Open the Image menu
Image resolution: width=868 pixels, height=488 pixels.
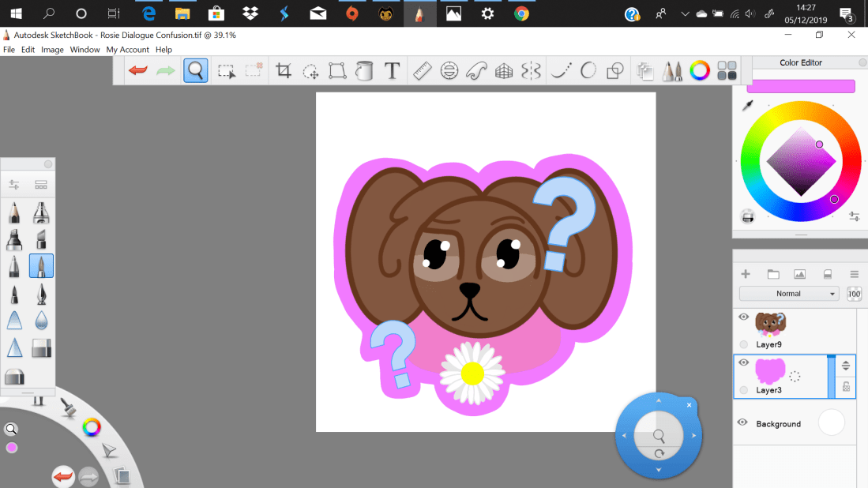click(x=52, y=50)
